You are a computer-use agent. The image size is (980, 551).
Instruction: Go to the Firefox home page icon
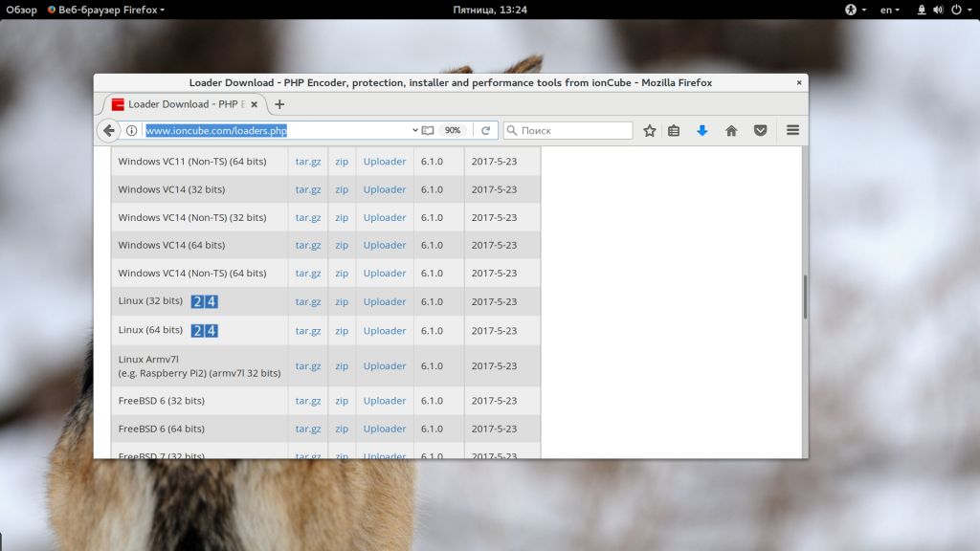731,130
